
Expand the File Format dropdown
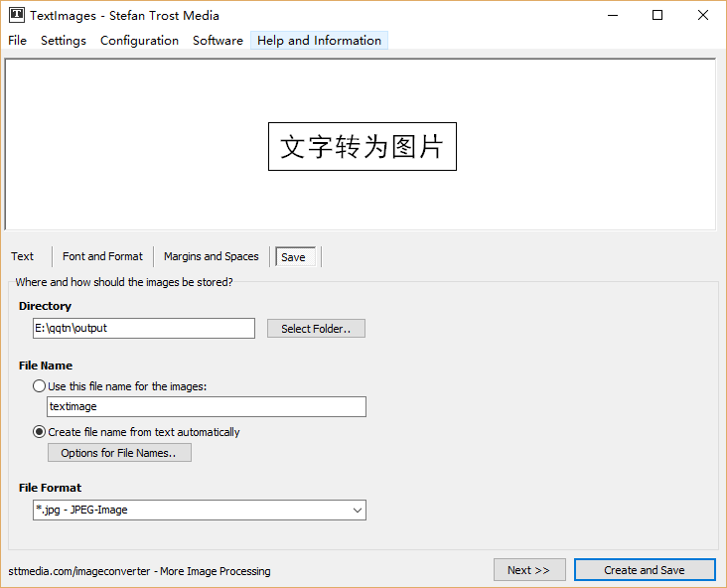point(358,511)
